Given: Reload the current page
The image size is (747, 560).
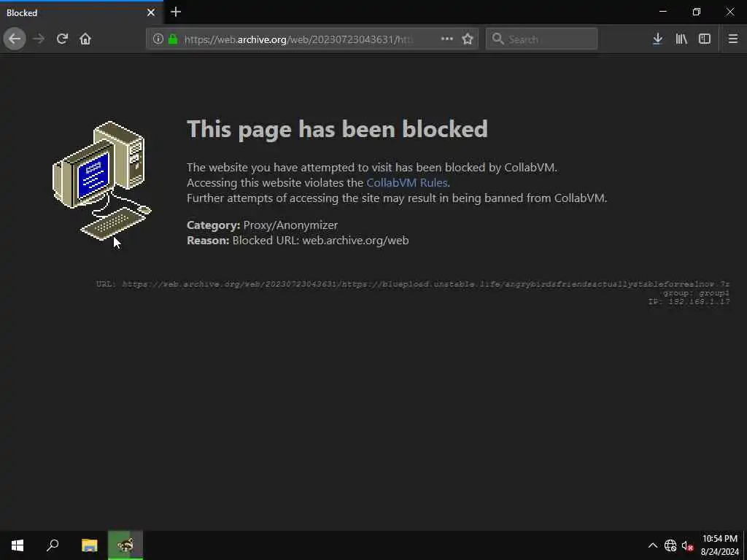Looking at the screenshot, I should pos(62,39).
